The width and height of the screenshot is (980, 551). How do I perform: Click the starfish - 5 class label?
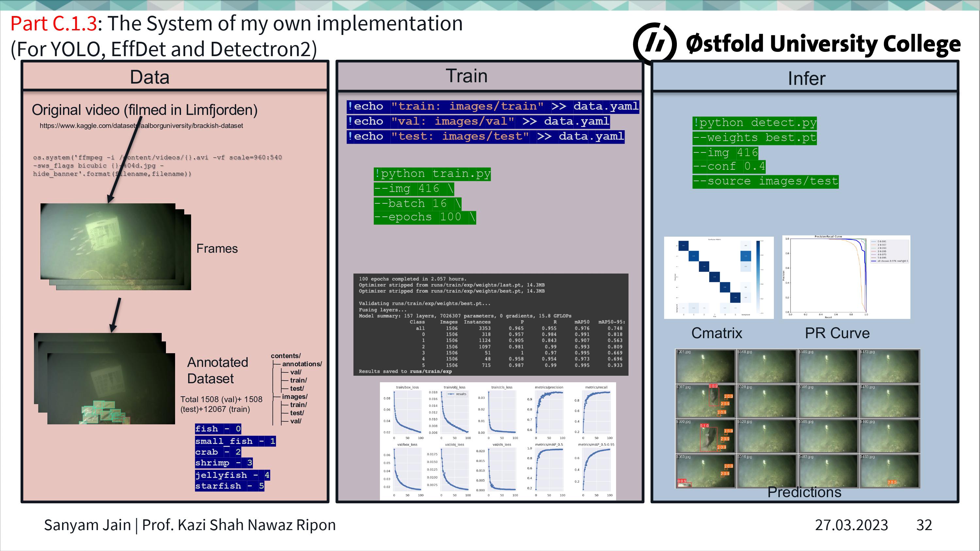[x=230, y=486]
